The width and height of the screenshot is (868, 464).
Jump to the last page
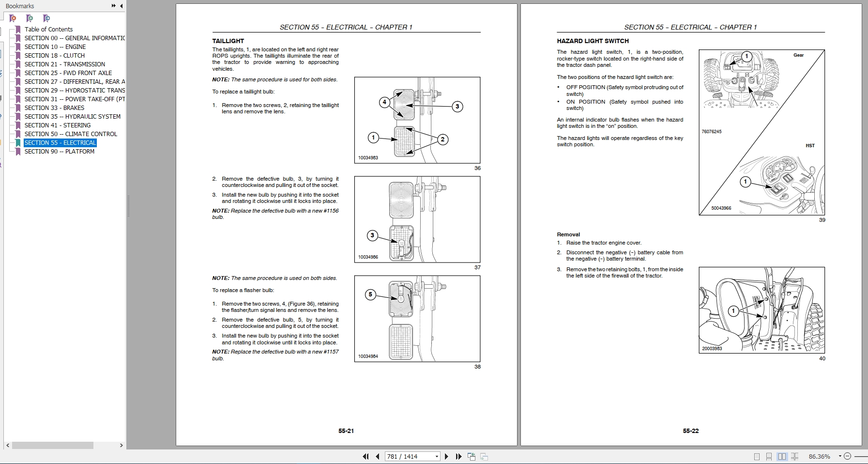coord(458,456)
